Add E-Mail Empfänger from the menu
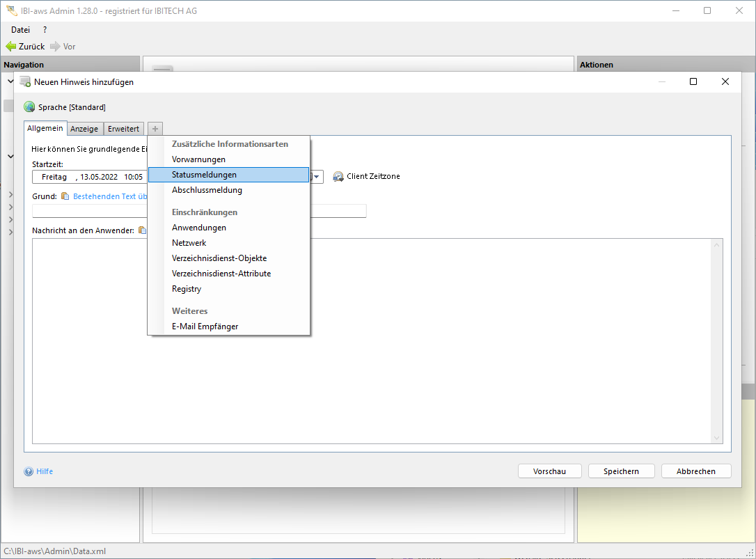 pos(205,326)
